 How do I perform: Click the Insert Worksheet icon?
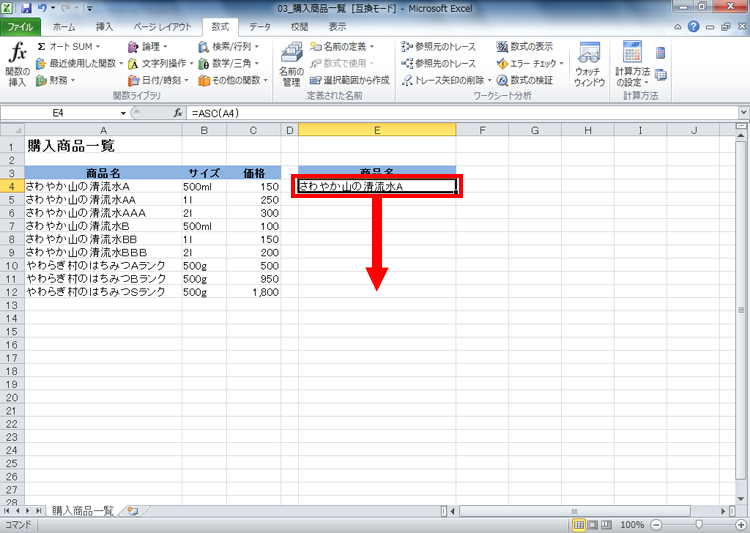132,511
